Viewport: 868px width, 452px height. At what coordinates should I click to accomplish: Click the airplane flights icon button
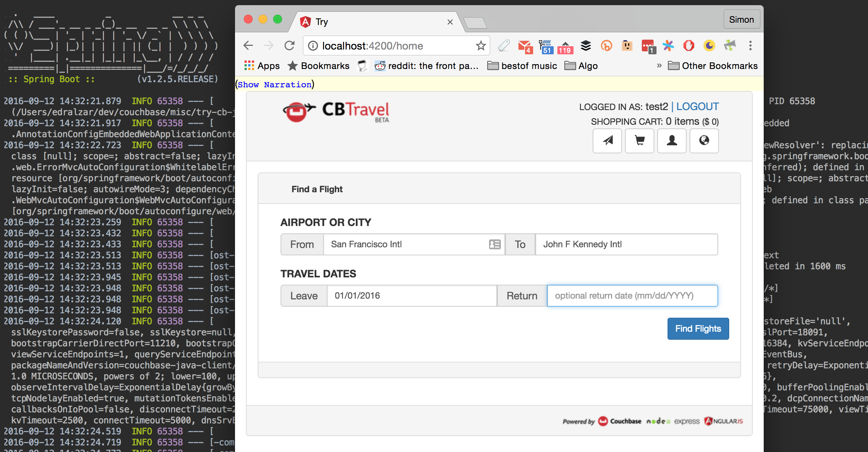(x=607, y=141)
